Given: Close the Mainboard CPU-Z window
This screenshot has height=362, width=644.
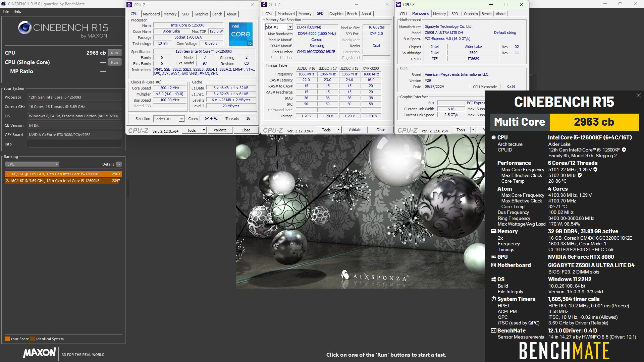Looking at the screenshot, I should (x=521, y=4).
